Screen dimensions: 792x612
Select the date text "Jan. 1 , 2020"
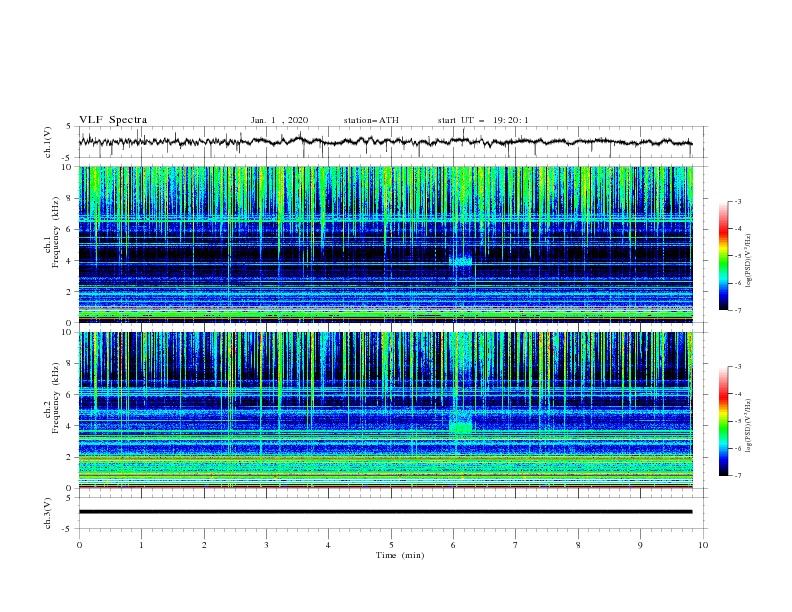tap(279, 120)
